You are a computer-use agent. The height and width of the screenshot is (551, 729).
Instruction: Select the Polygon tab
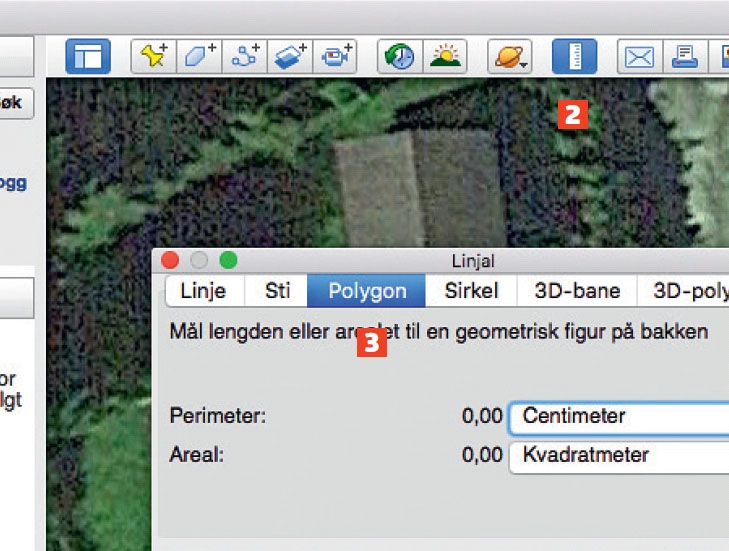[366, 291]
